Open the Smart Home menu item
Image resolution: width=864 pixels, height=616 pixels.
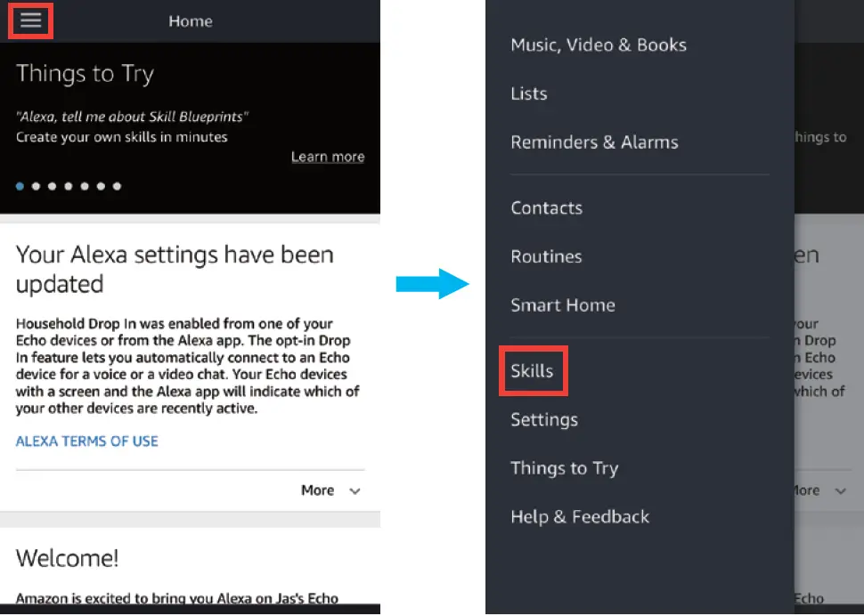click(x=563, y=305)
